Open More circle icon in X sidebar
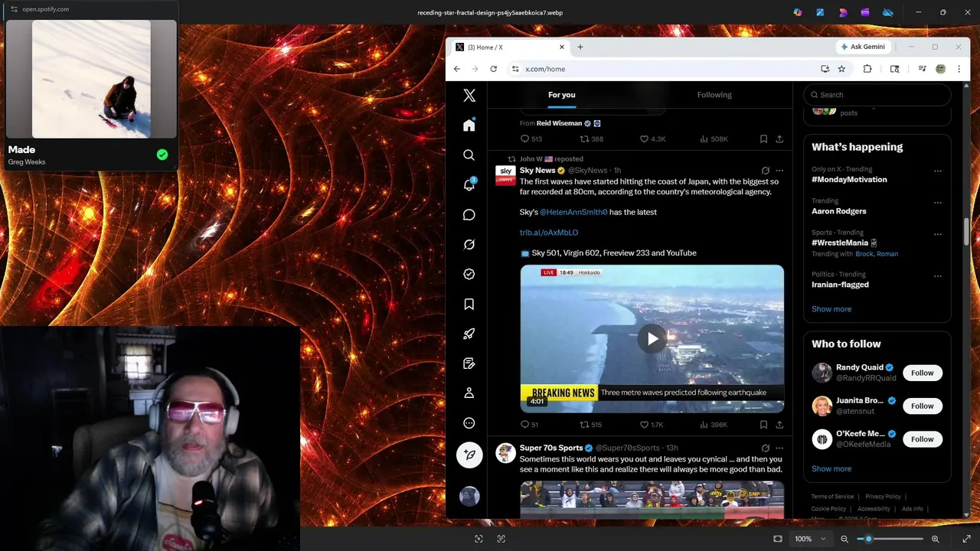 click(469, 423)
